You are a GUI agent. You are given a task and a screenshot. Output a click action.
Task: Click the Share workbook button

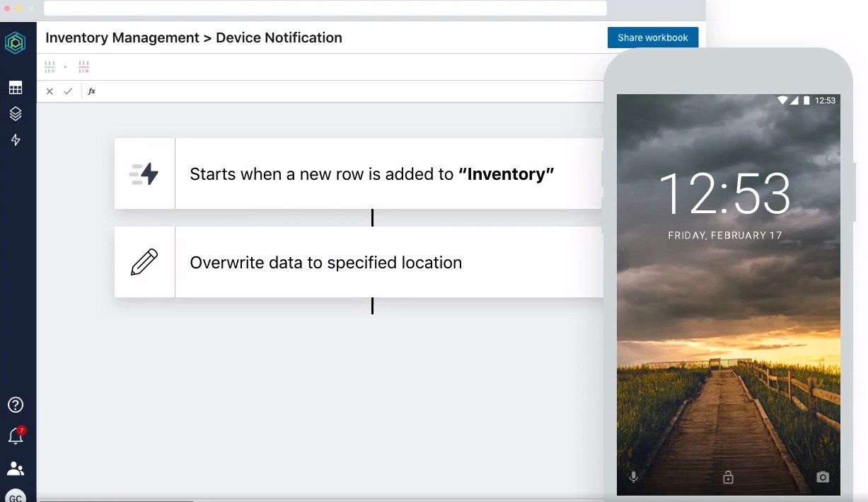pos(652,38)
